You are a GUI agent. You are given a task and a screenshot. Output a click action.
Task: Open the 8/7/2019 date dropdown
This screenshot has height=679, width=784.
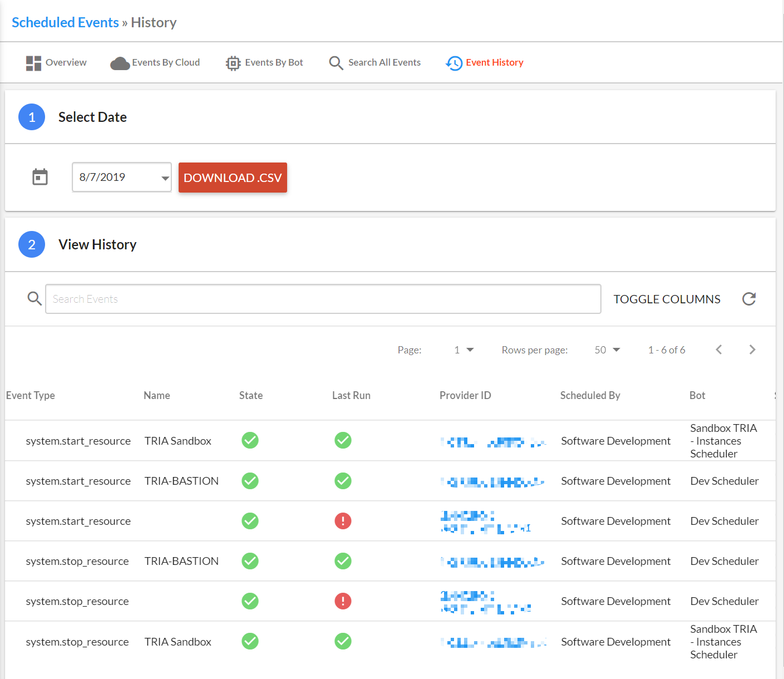[121, 177]
